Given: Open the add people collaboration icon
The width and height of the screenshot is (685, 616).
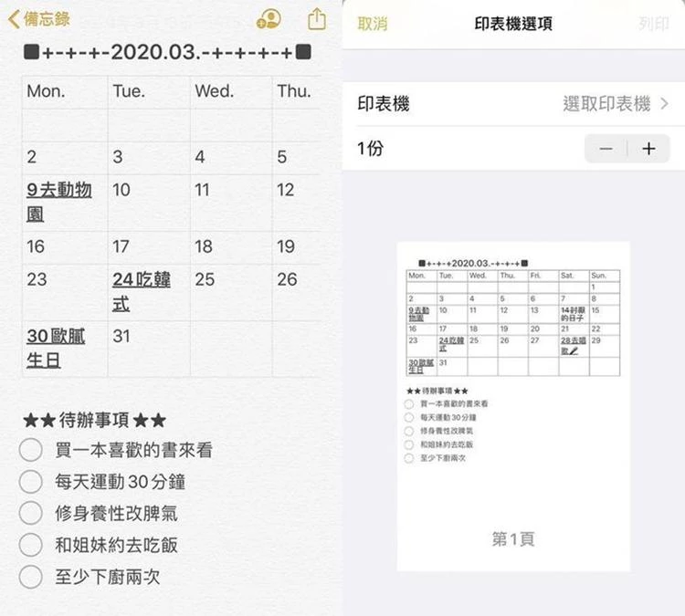Looking at the screenshot, I should (x=269, y=19).
